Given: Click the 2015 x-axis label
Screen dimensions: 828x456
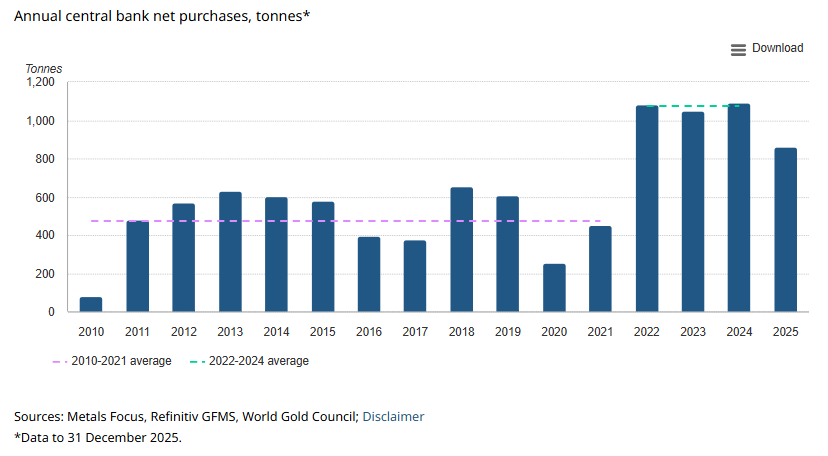Looking at the screenshot, I should [323, 332].
